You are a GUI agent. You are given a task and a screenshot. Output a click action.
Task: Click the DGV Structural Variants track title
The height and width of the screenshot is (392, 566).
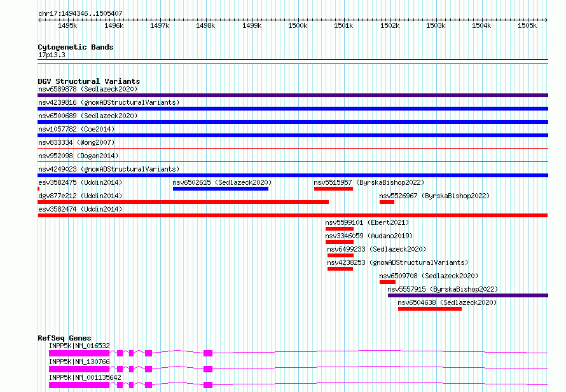88,81
